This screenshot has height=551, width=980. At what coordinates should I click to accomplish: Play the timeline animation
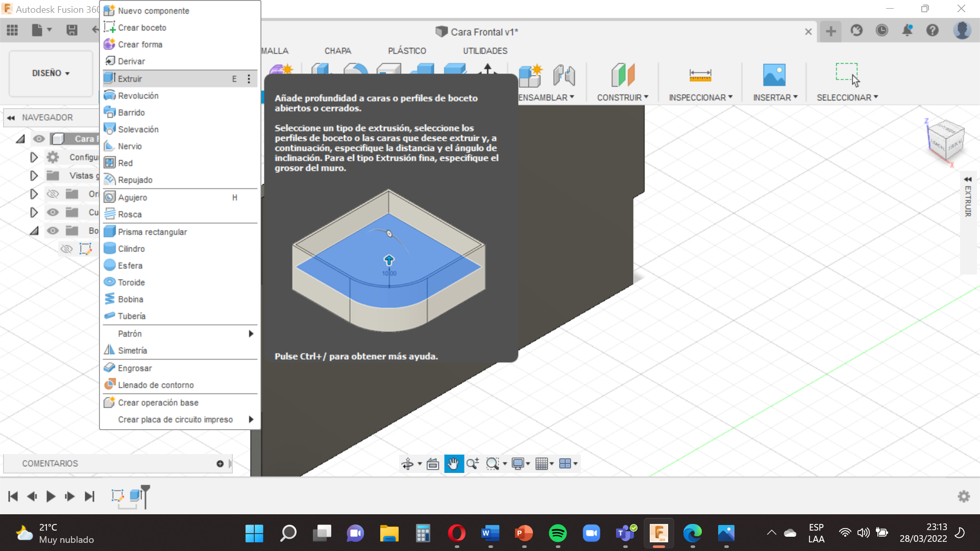coord(51,496)
